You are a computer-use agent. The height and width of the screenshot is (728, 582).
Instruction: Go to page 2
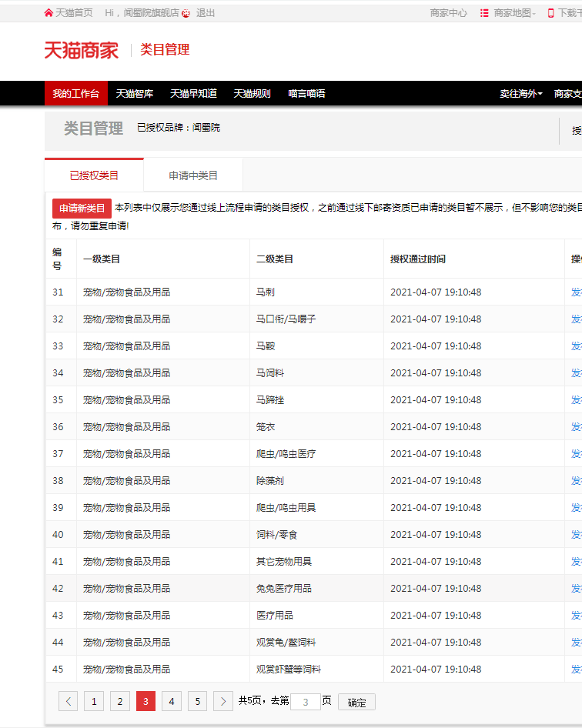[x=120, y=701]
